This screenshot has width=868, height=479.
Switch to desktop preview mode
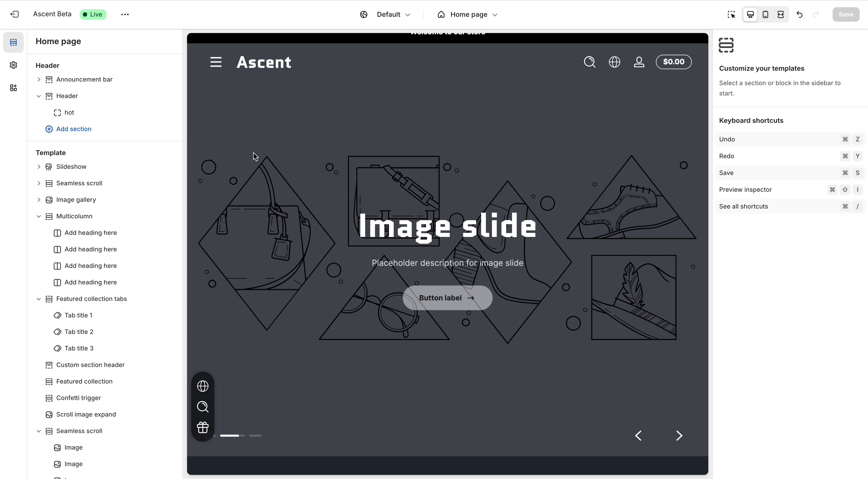(x=750, y=14)
